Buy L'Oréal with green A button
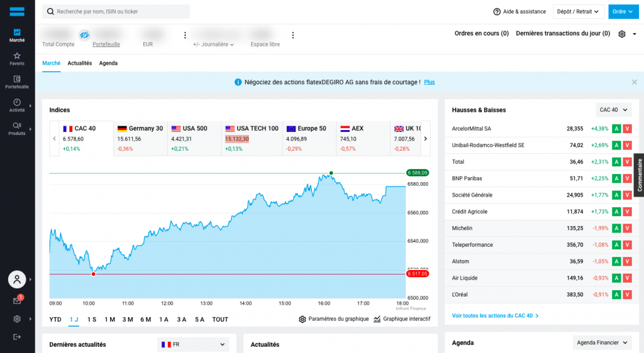This screenshot has width=644, height=353. point(616,295)
